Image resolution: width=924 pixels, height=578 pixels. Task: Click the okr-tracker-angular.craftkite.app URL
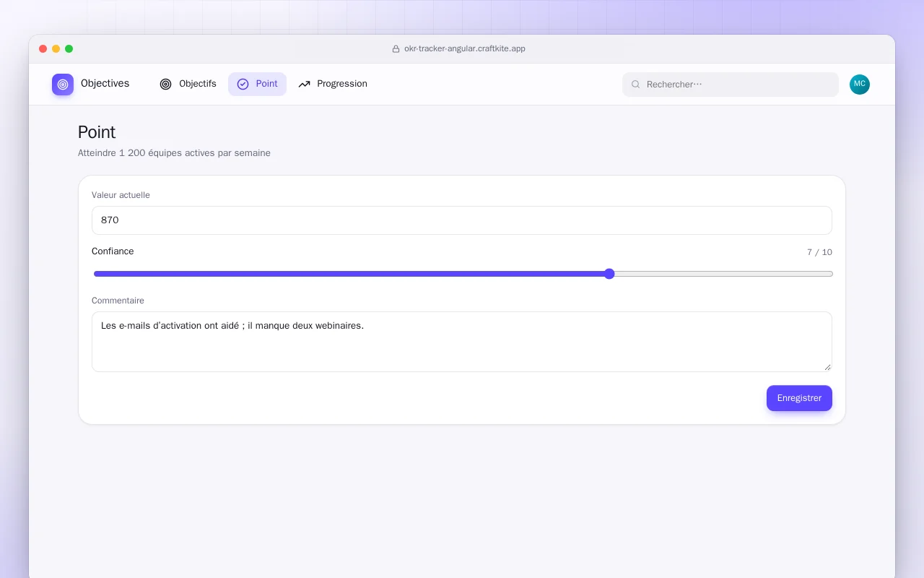coord(465,49)
